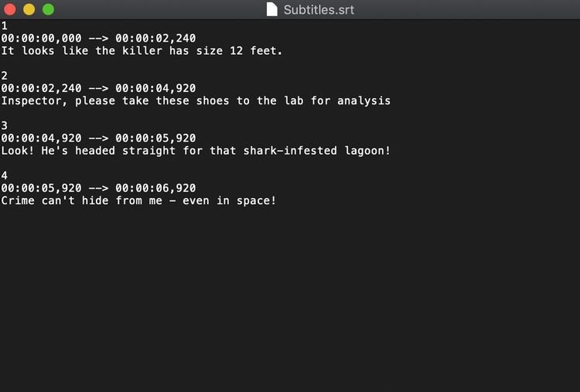Click the word 'lagoon!' in subtitle 3
Viewport: 580px width, 392px height.
367,151
